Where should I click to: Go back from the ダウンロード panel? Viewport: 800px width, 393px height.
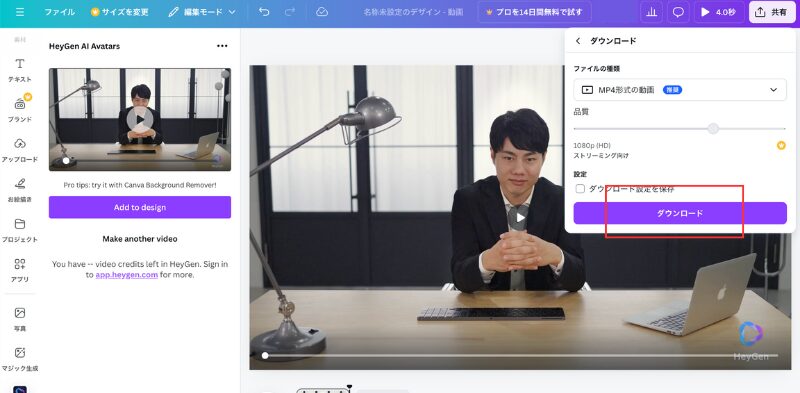(x=578, y=41)
